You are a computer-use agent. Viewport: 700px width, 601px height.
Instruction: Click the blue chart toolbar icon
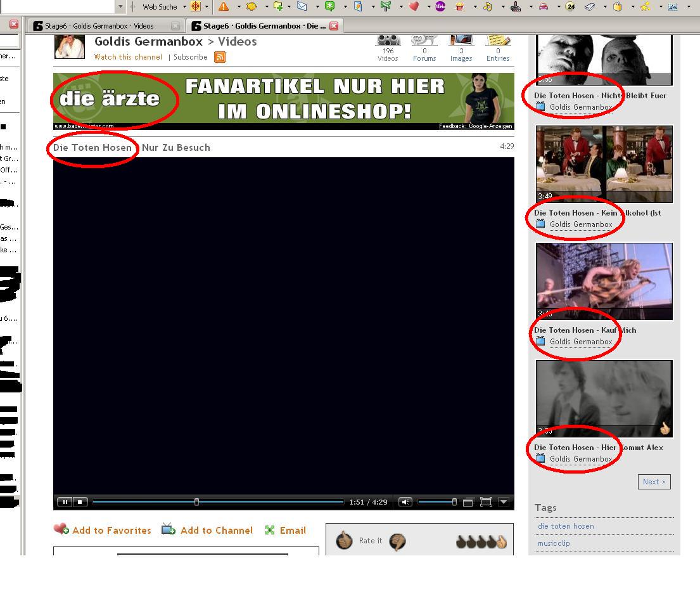[673, 6]
